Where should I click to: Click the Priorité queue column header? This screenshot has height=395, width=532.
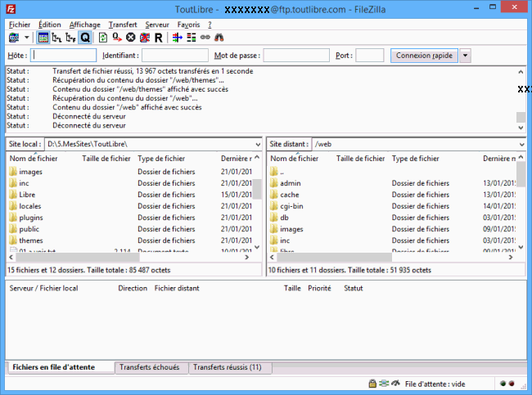point(319,289)
